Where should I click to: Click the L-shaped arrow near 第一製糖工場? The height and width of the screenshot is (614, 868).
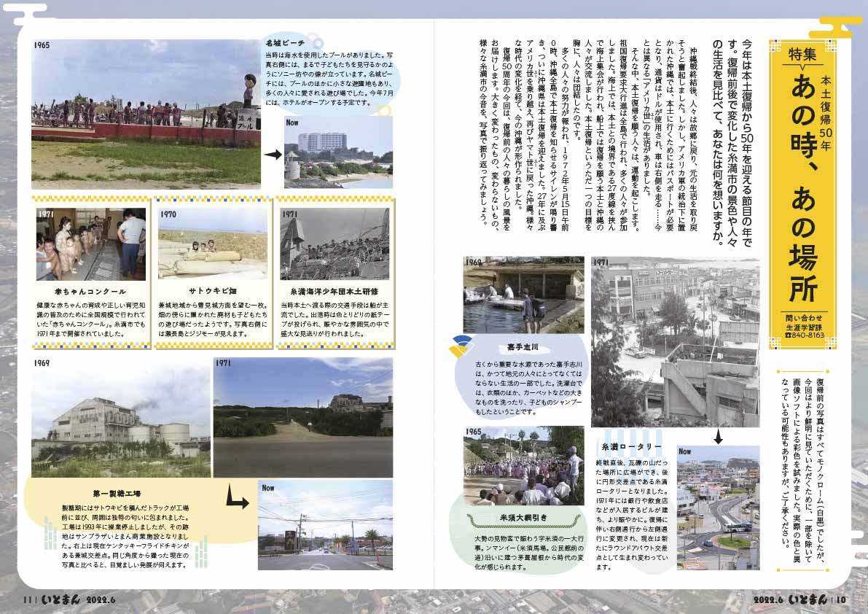pyautogui.click(x=236, y=496)
